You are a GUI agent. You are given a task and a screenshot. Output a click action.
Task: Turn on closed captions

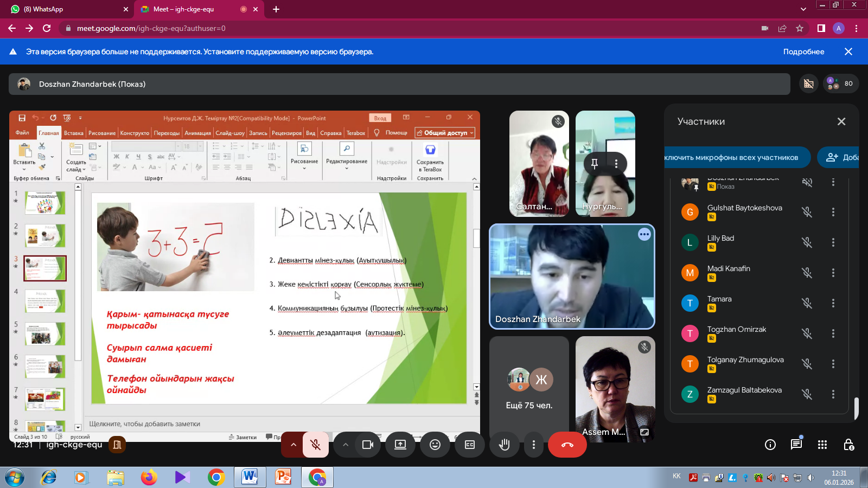(470, 445)
